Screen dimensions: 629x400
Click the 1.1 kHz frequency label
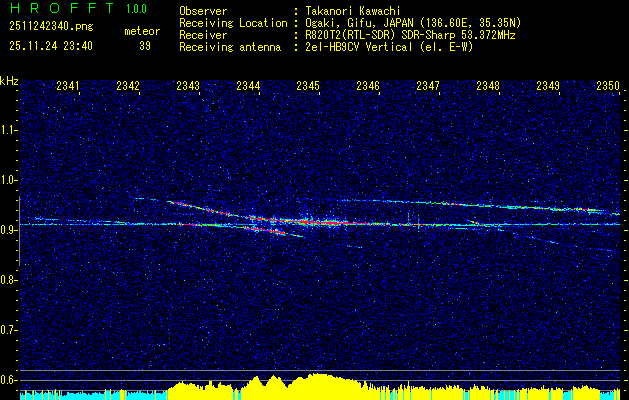click(8, 130)
